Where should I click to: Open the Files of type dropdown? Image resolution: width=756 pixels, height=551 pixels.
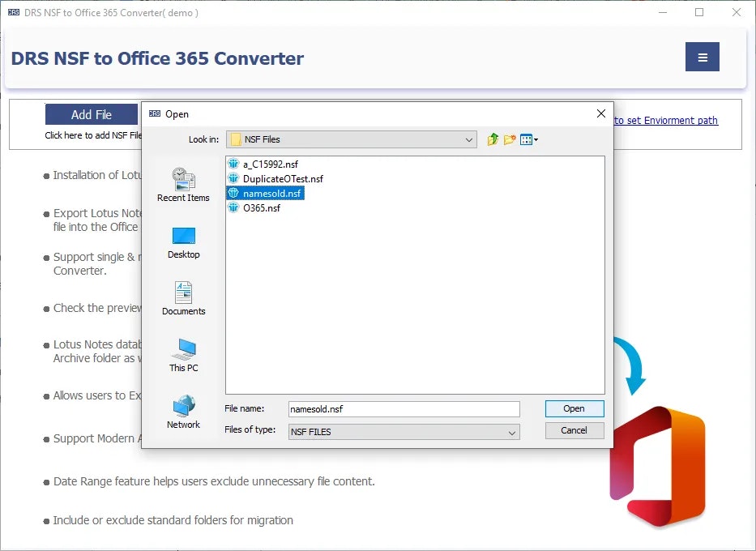coord(510,433)
